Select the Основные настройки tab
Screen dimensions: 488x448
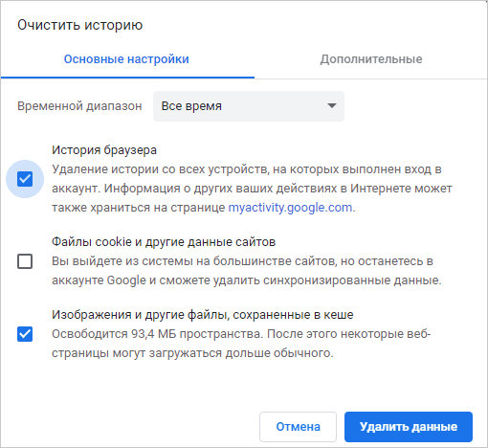click(x=126, y=59)
